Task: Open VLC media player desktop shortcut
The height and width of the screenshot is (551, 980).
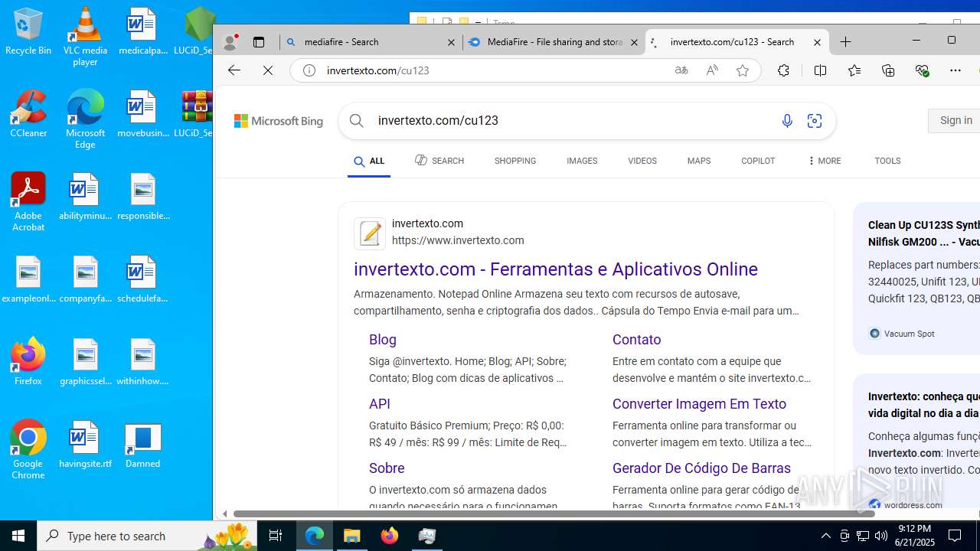Action: [85, 36]
